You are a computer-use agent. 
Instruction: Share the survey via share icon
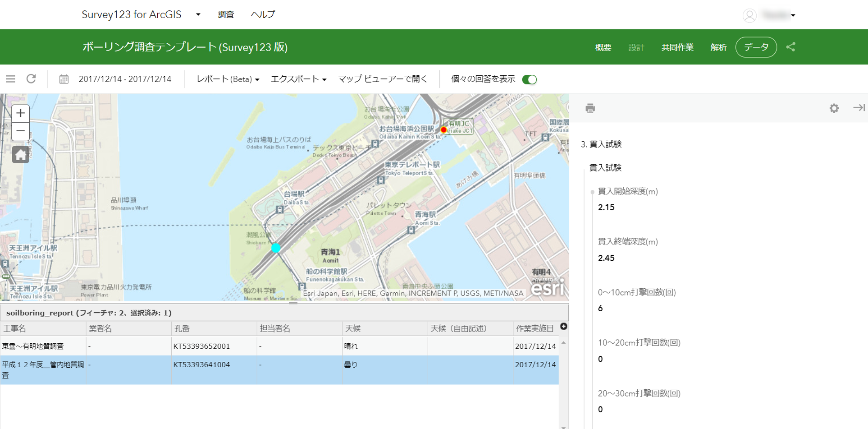tap(790, 47)
